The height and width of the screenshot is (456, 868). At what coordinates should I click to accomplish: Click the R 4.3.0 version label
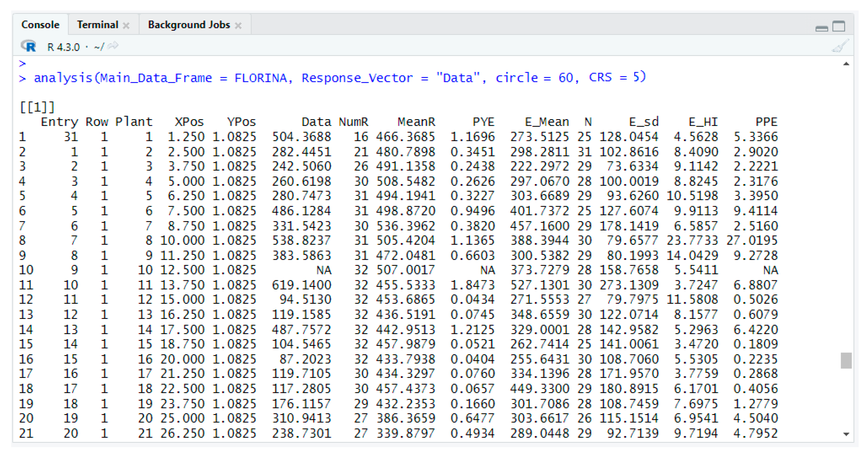pyautogui.click(x=63, y=47)
